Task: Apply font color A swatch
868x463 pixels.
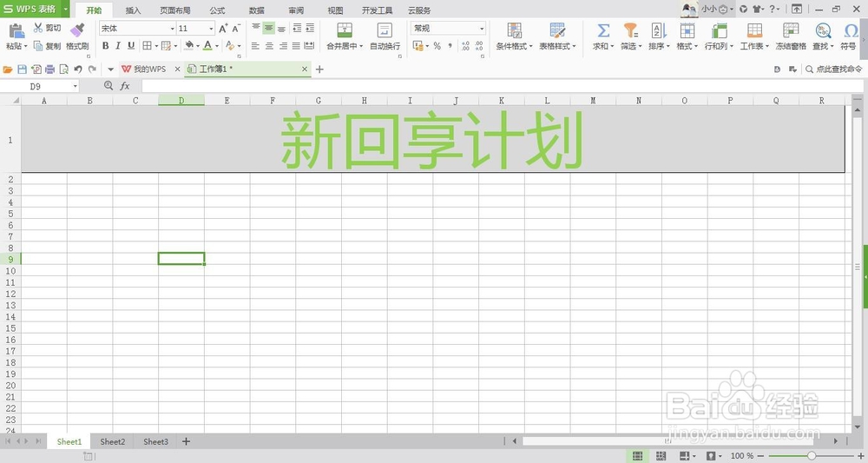Action: pos(207,45)
